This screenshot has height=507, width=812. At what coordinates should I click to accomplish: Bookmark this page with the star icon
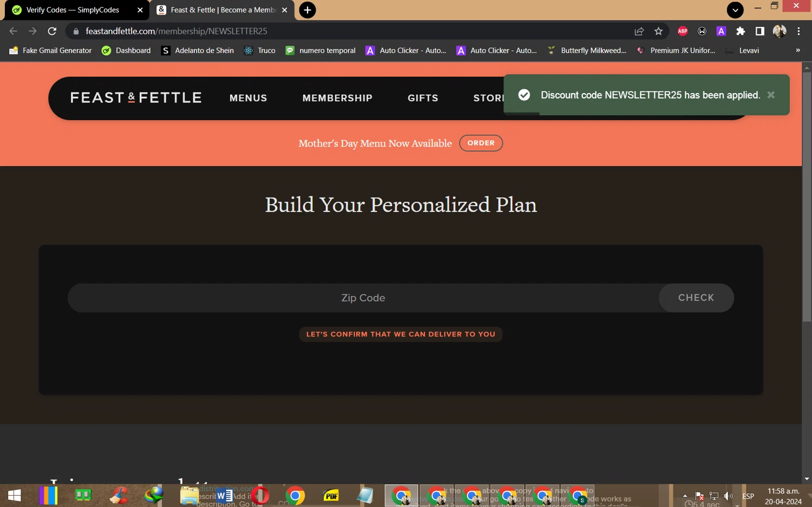(658, 31)
